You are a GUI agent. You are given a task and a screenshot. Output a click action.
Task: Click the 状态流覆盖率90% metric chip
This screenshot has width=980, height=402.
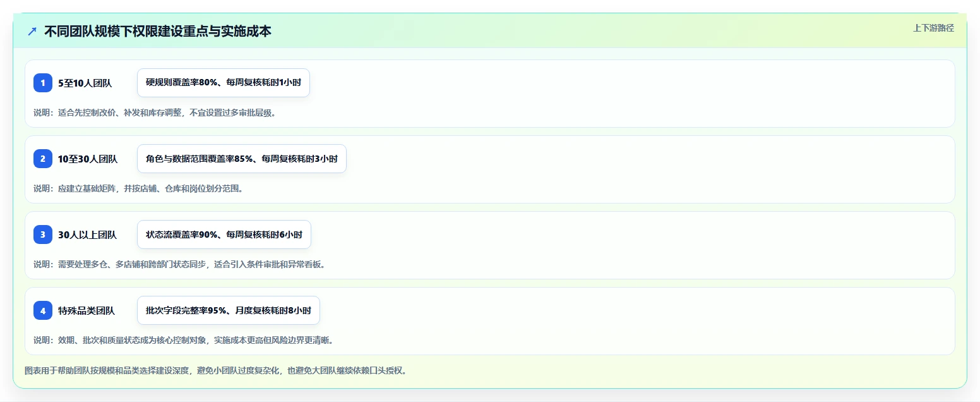tap(224, 234)
